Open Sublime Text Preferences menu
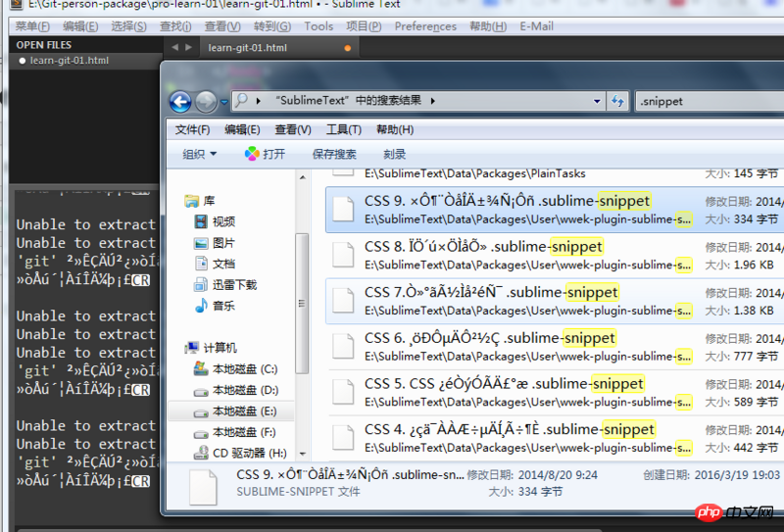 tap(425, 26)
